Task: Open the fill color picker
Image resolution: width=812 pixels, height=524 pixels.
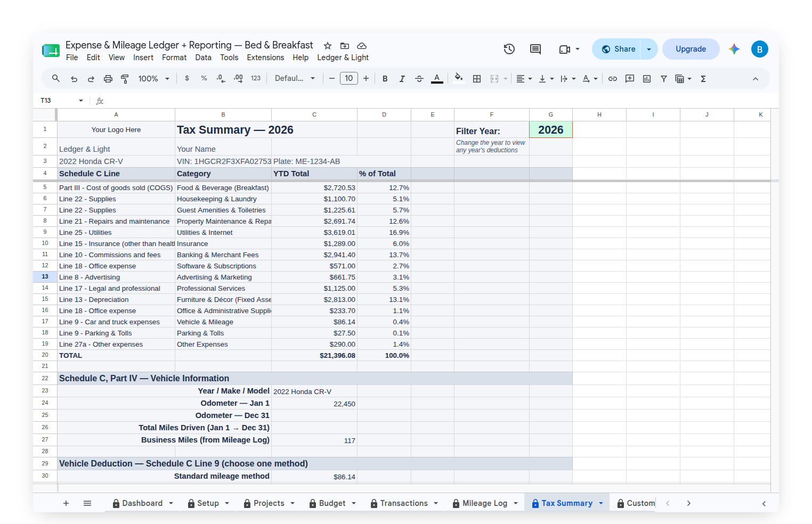Action: coord(458,78)
